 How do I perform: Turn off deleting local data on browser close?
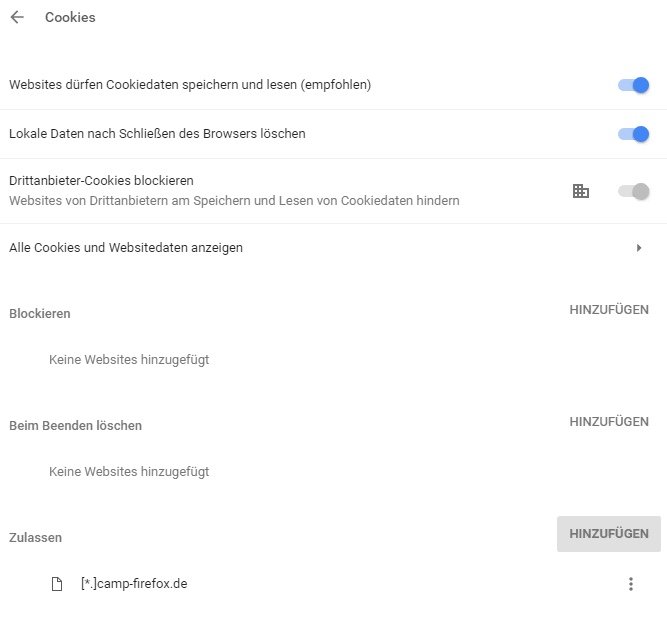pyautogui.click(x=634, y=134)
